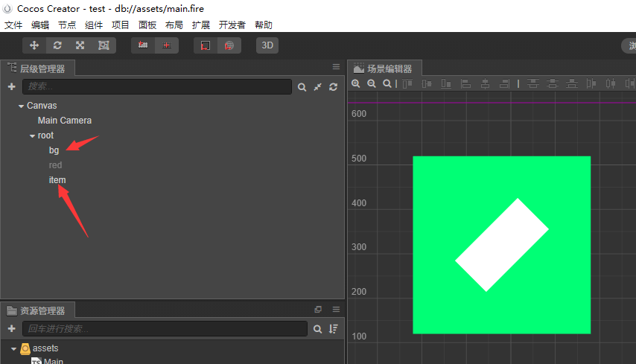Distribute nodes by left edges
Image resolution: width=636 pixels, height=364 pixels.
click(591, 83)
